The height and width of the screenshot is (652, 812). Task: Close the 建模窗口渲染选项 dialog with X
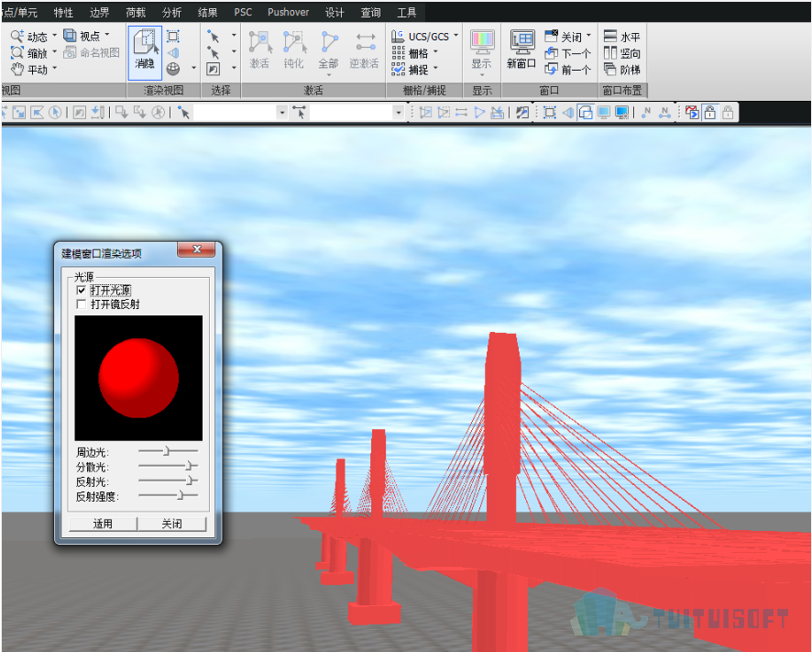coord(196,249)
